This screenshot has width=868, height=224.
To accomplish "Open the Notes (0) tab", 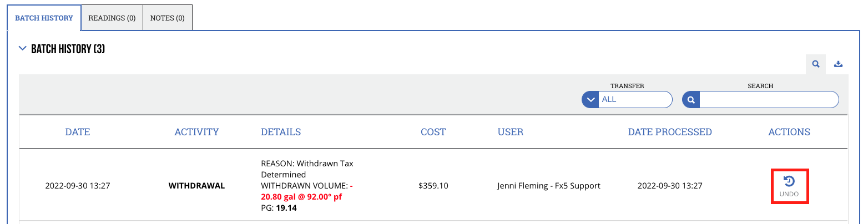I will (168, 18).
